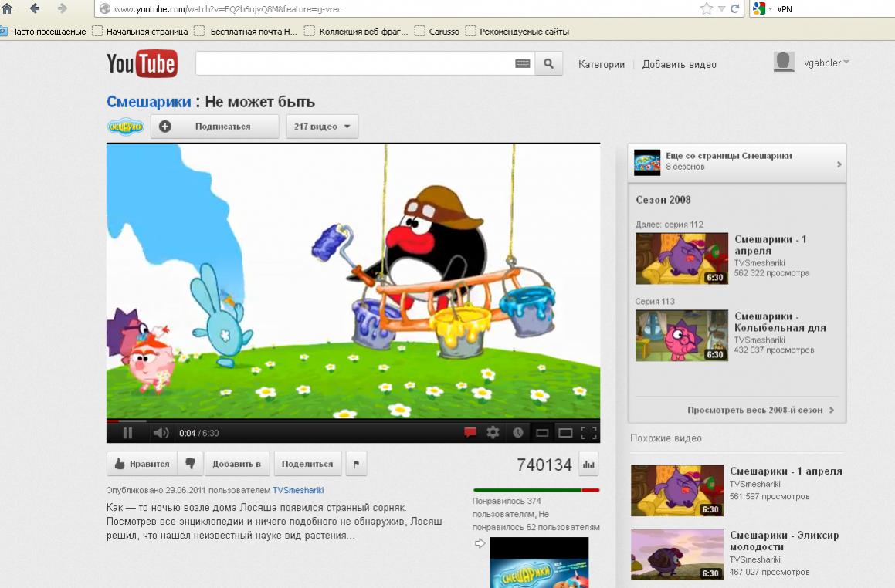The width and height of the screenshot is (895, 588).
Task: Open the Carusso bookmark
Action: point(437,32)
